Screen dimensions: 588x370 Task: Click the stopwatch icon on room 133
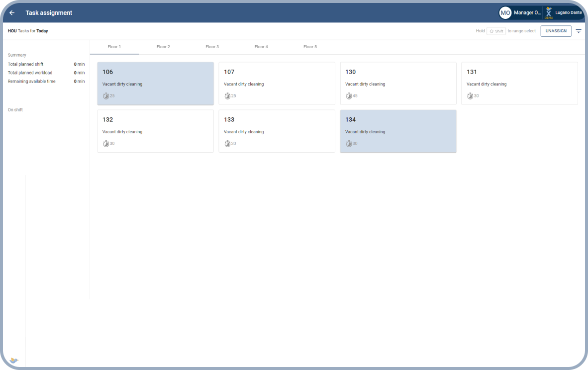pyautogui.click(x=227, y=144)
